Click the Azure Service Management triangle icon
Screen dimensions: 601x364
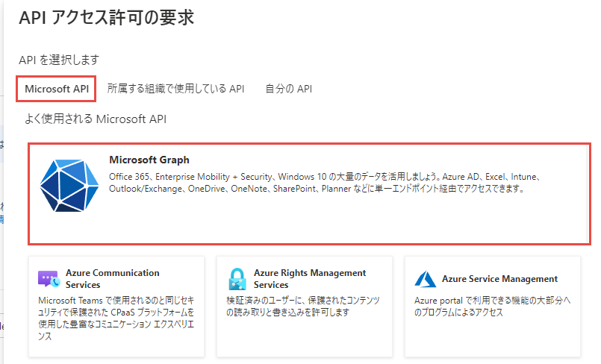pos(424,280)
